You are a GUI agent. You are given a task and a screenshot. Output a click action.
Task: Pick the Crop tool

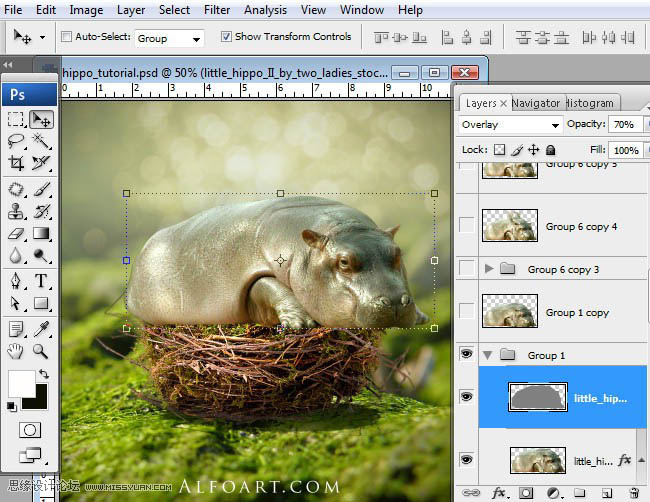tap(16, 163)
